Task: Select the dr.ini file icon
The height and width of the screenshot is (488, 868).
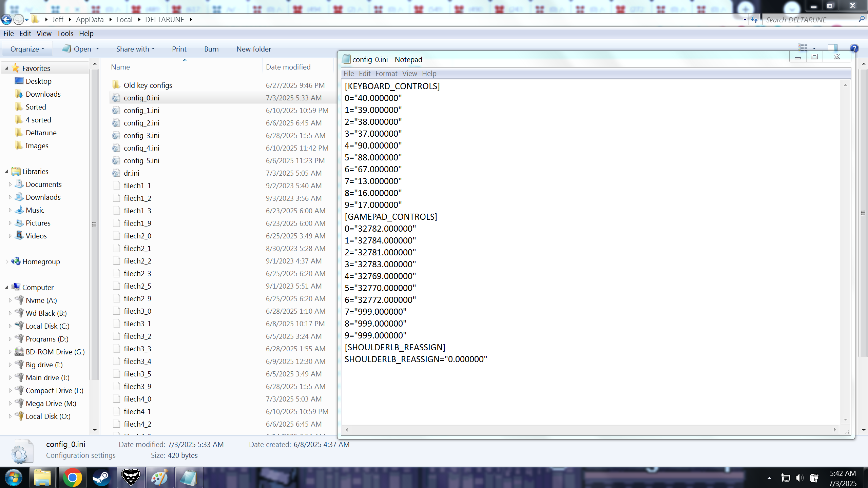Action: (x=116, y=173)
